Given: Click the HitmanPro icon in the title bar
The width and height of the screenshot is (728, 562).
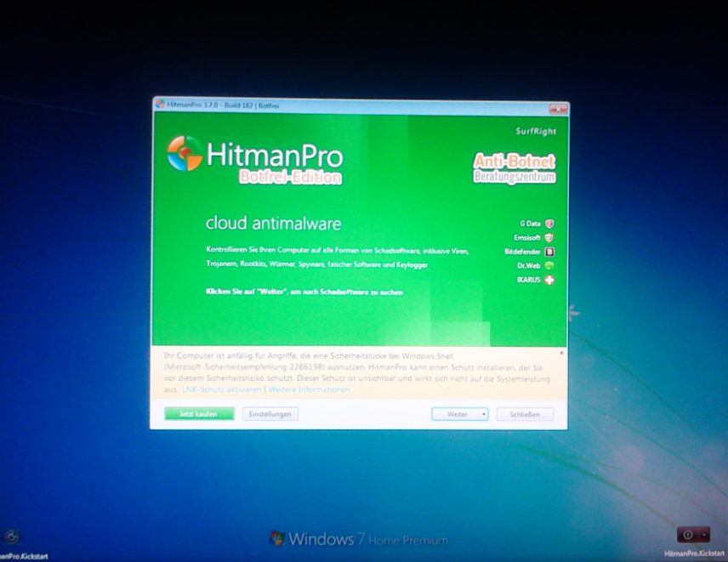Looking at the screenshot, I should coord(160,105).
